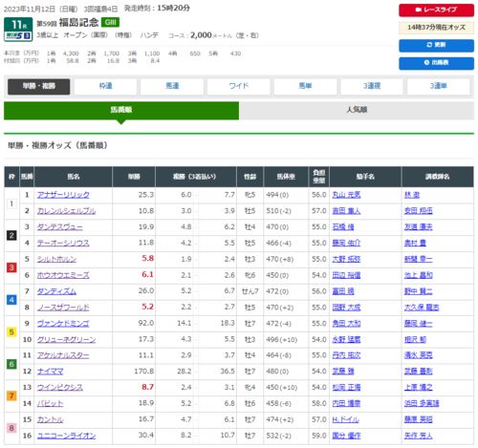478x448 pixels.
Task: Switch to the 3連単 tab
Action: click(x=439, y=86)
